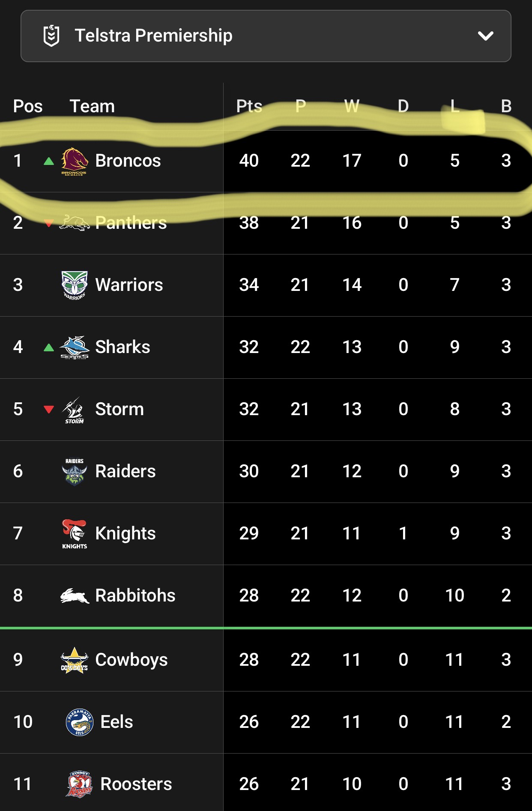Click the Rabbitohs rabbit logo
This screenshot has width=532, height=811.
[75, 596]
